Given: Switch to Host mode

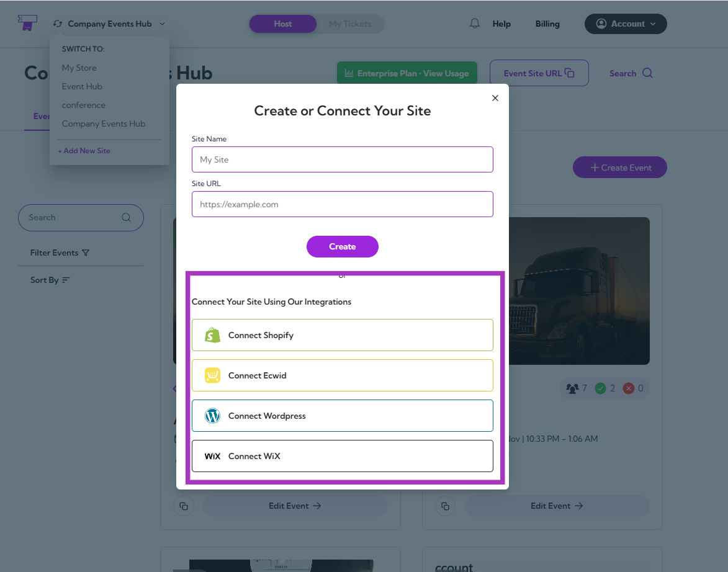Looking at the screenshot, I should (283, 24).
